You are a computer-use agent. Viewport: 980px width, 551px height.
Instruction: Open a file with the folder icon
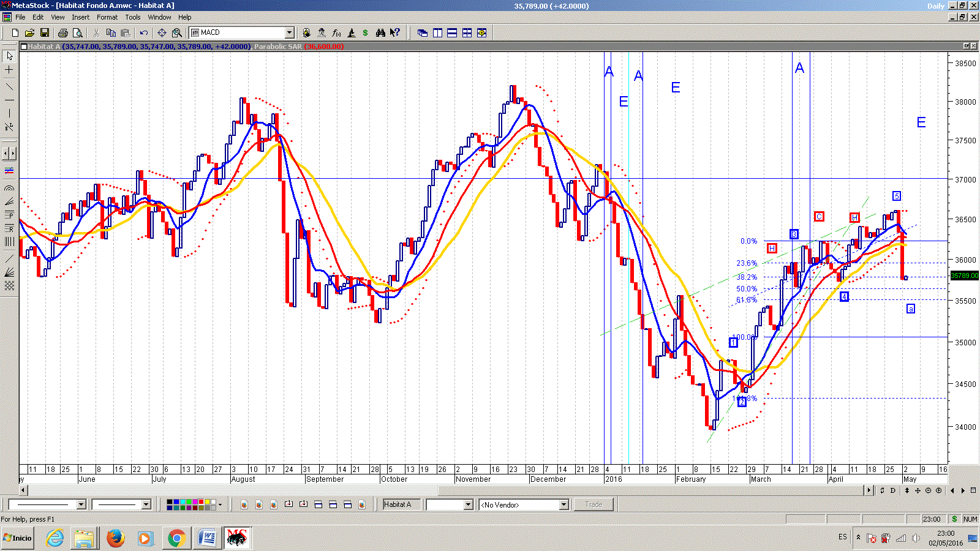pyautogui.click(x=30, y=32)
